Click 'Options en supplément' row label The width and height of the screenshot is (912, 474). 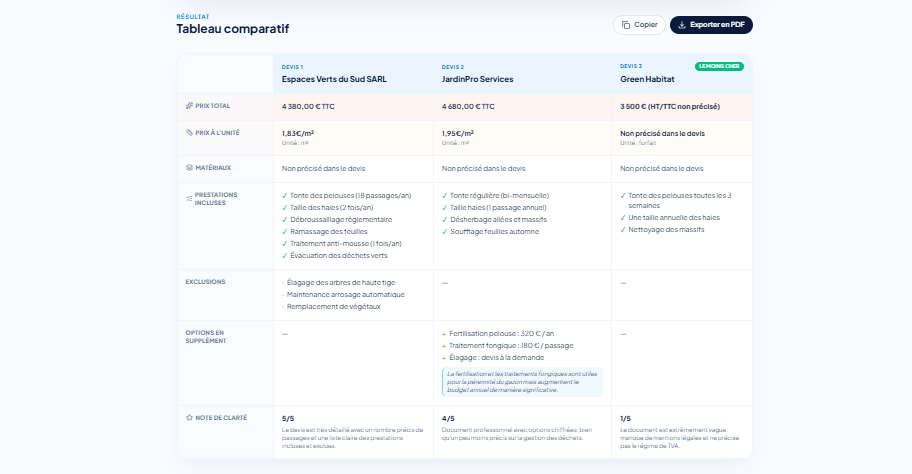(x=205, y=337)
